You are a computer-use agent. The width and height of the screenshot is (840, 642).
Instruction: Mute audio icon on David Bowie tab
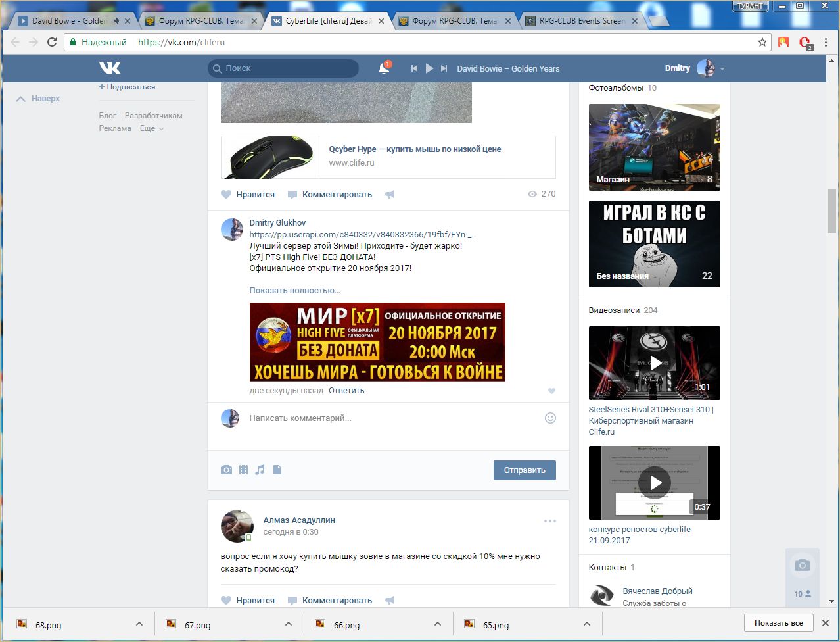coord(117,21)
